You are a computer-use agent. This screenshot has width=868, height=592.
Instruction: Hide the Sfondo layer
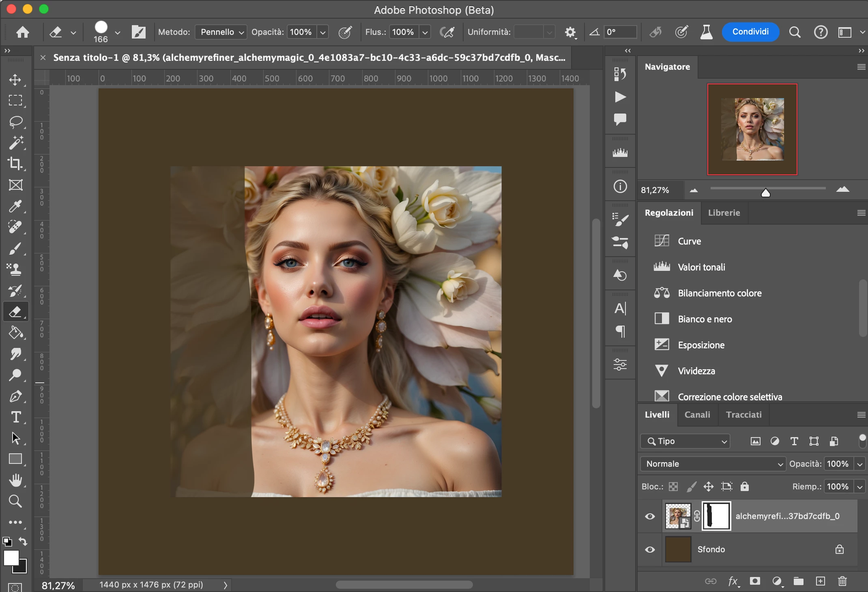coord(650,549)
